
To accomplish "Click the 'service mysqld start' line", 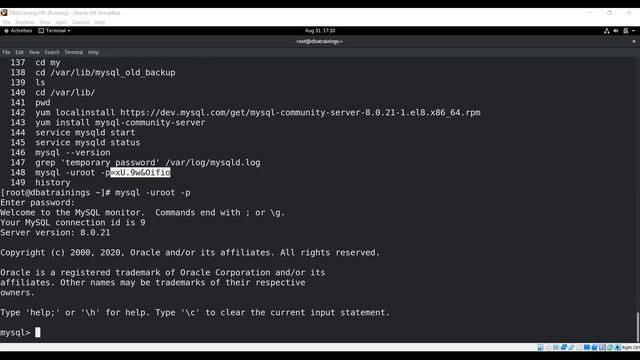I will coord(85,132).
